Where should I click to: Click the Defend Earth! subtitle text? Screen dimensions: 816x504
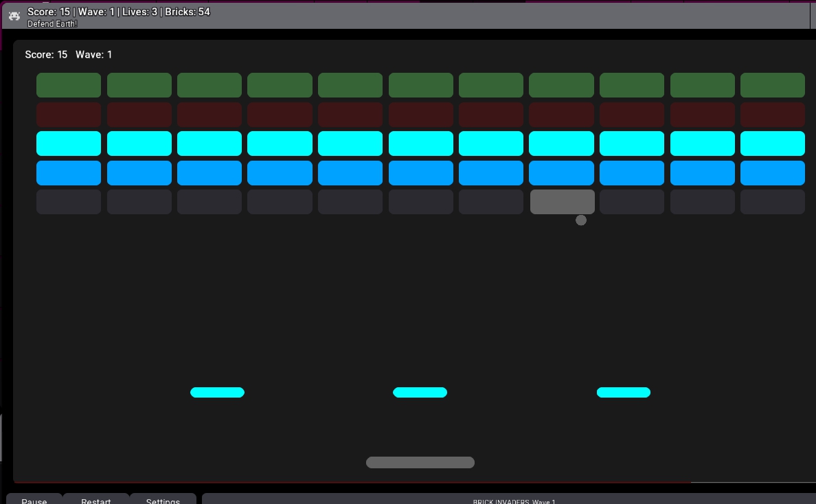click(x=52, y=23)
